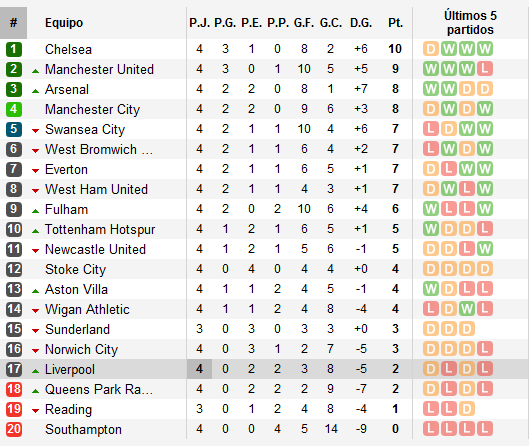This screenshot has height=446, width=529.
Task: Sort by the Pt. points column header
Action: pos(395,23)
